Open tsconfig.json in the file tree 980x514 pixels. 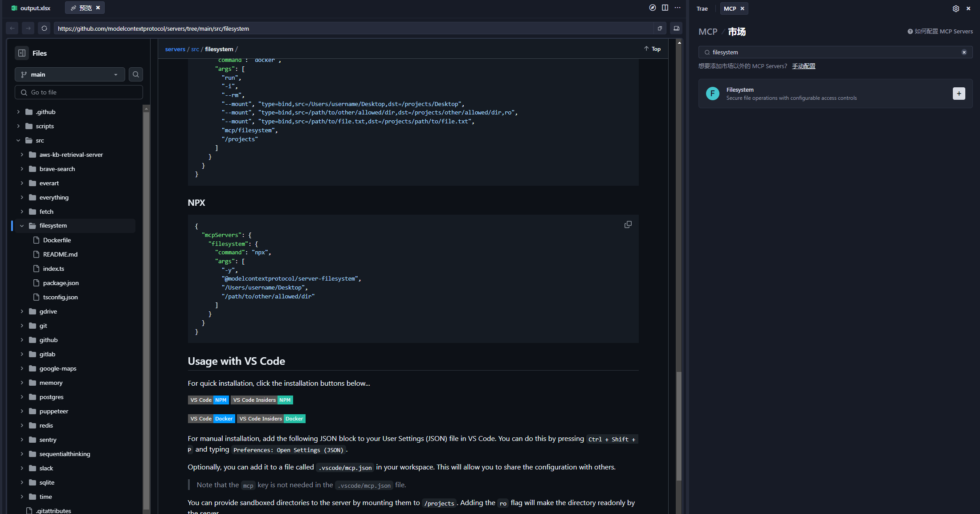[x=61, y=297]
